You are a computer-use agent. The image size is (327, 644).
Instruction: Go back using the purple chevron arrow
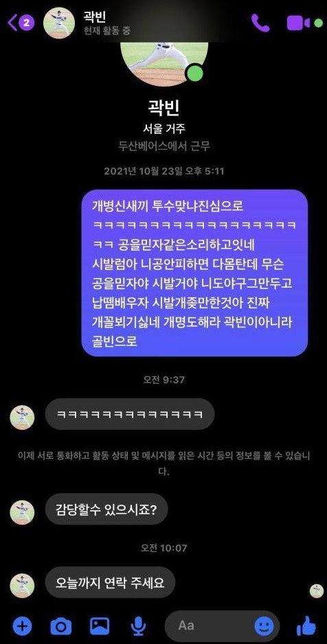pyautogui.click(x=12, y=23)
